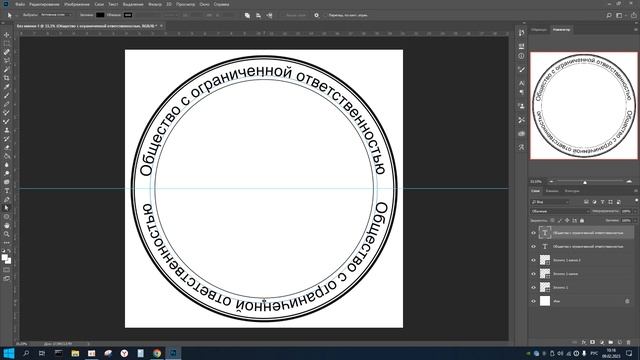Screen dimensions: 640x360
Task: Select the Eraser tool
Action: tap(7, 147)
